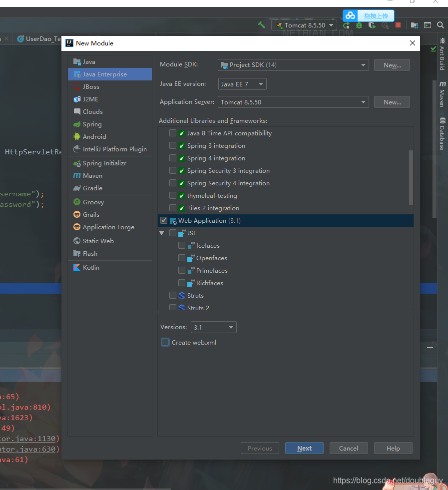Open Database side tool window
This screenshot has width=448, height=490.
(442, 134)
